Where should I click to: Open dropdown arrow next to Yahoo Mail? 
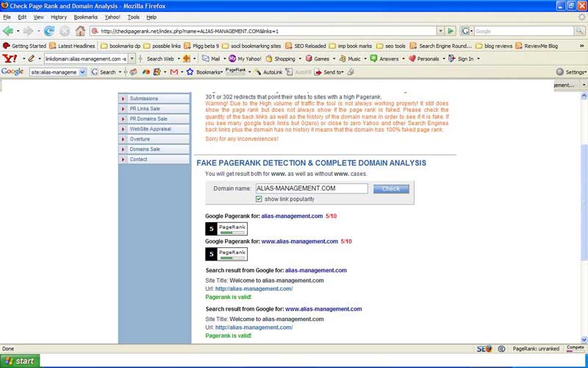coord(224,59)
